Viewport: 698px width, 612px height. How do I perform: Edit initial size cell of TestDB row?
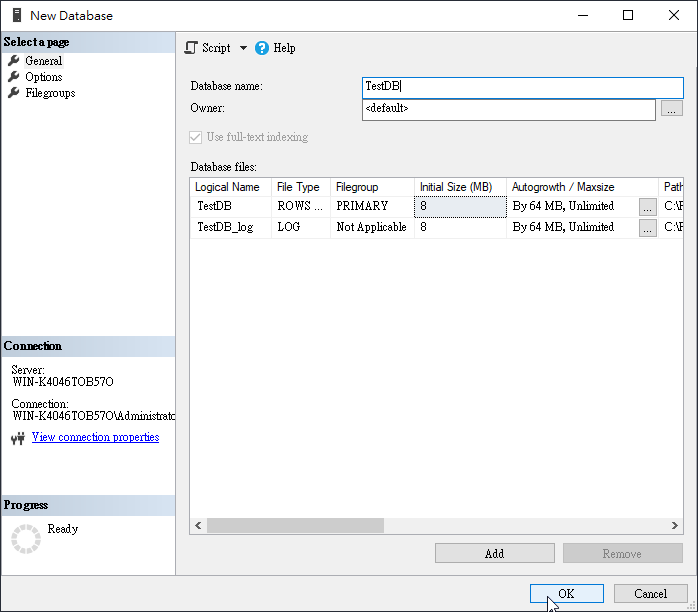460,207
